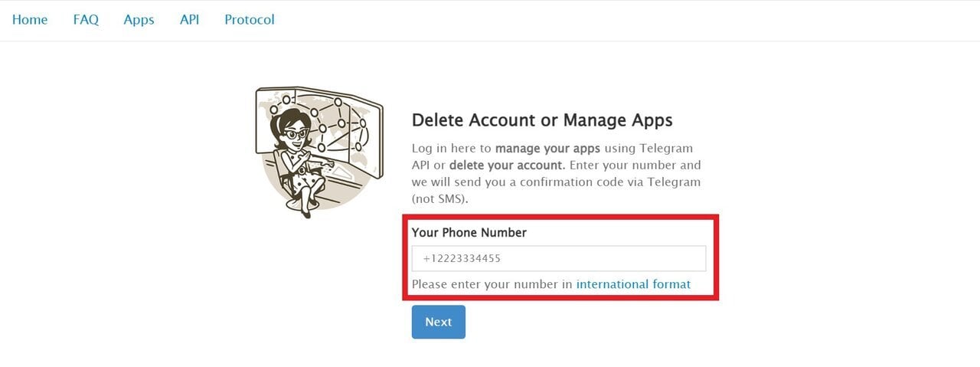
Task: Select the API navigation item
Action: point(189,20)
